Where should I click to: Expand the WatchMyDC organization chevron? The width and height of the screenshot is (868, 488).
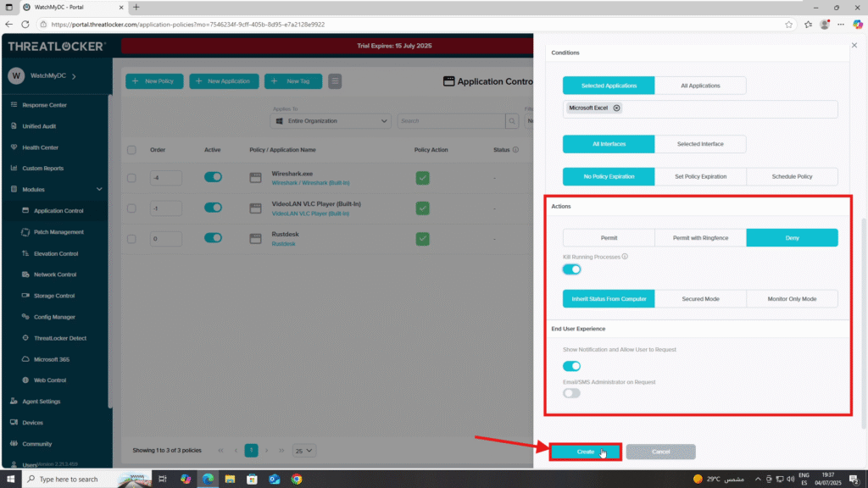coord(74,75)
